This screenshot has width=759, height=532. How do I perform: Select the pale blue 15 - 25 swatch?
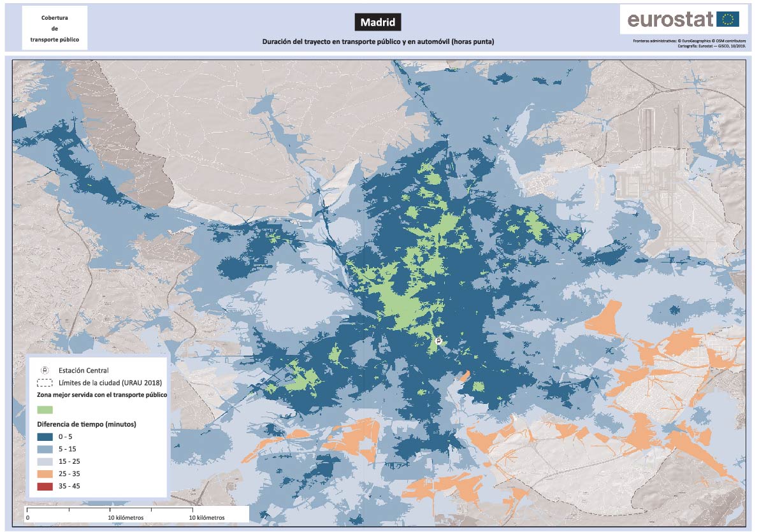pos(45,461)
